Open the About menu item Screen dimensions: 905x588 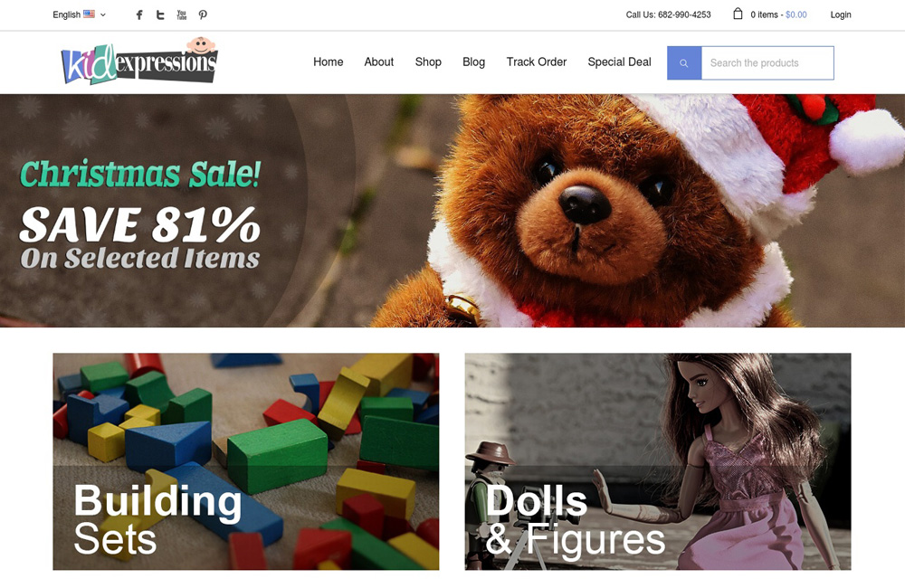378,62
